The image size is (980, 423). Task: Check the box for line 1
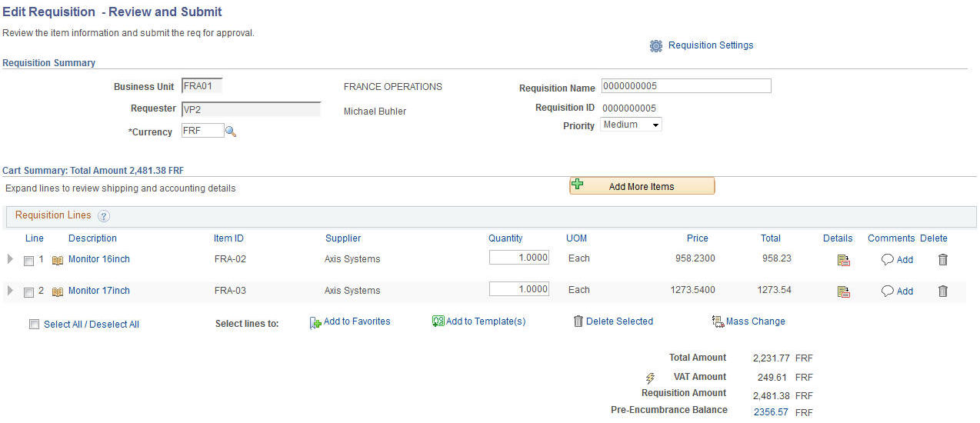click(x=28, y=261)
